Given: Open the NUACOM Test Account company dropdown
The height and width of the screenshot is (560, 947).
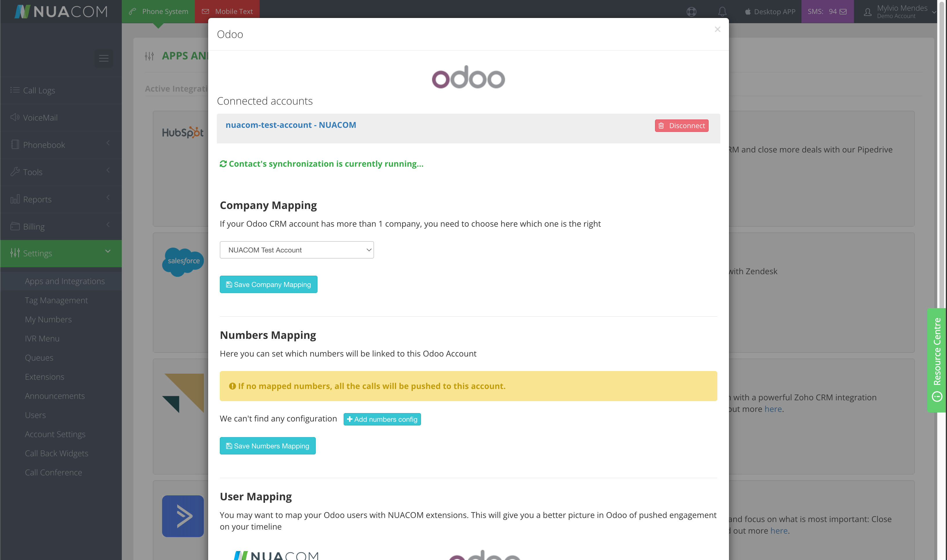Looking at the screenshot, I should point(297,250).
